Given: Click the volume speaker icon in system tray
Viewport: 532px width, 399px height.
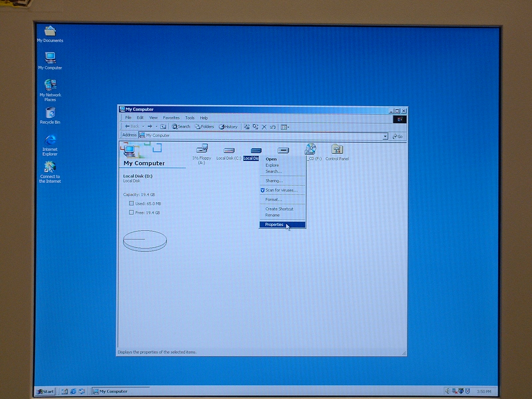Looking at the screenshot, I should tap(448, 391).
